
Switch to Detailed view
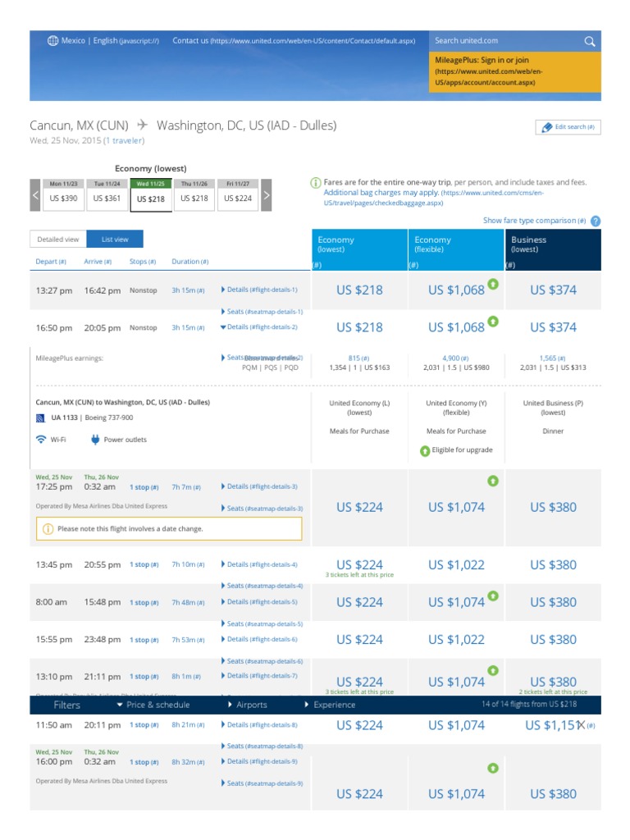click(x=57, y=239)
